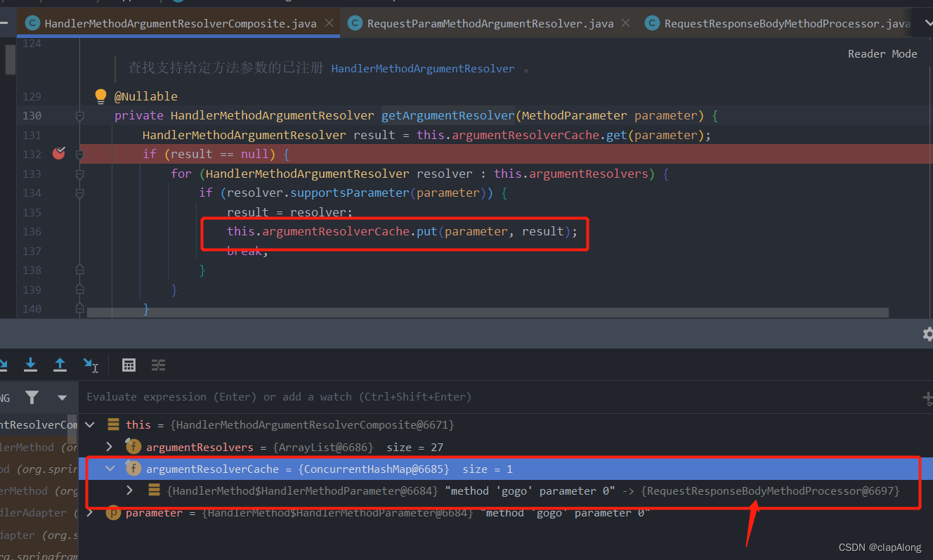This screenshot has height=560, width=933.
Task: Switch to HandlerMethodArgumentResolverComposite.java tab
Action: 179,24
